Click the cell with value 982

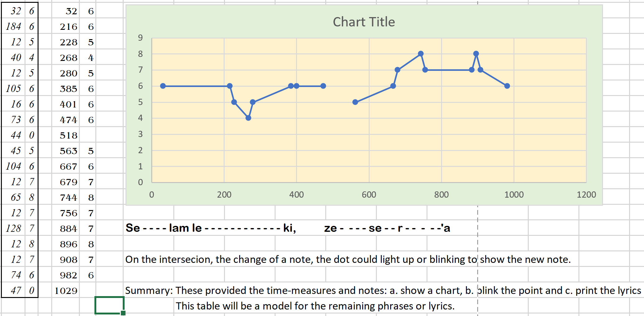click(68, 275)
